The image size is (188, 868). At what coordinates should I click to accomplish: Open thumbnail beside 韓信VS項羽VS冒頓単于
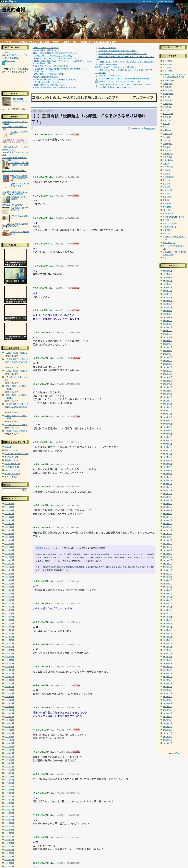[6, 178]
